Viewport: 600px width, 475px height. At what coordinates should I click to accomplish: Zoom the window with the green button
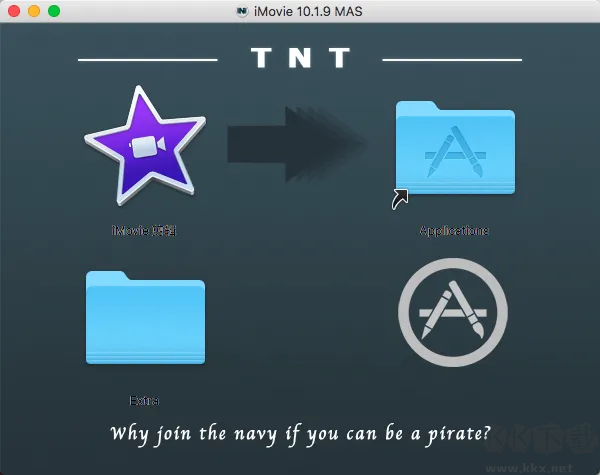tap(54, 11)
